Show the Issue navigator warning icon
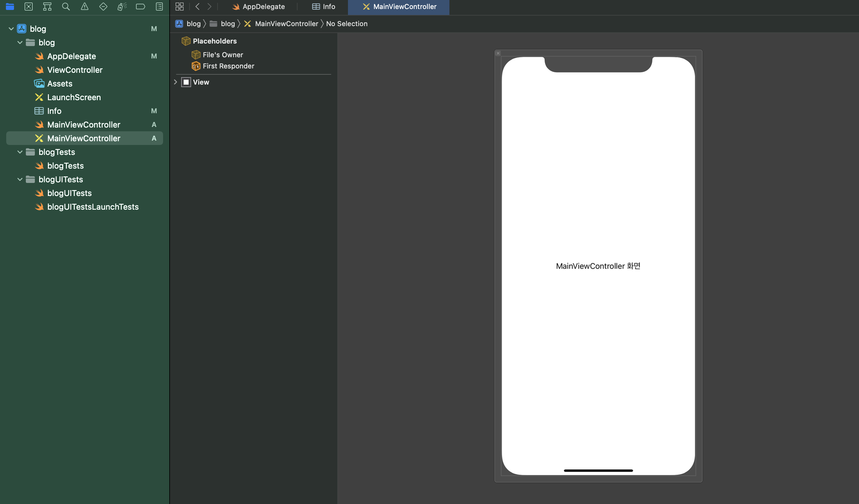 [85, 7]
